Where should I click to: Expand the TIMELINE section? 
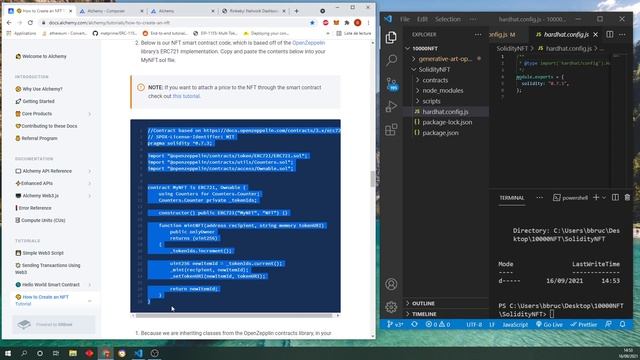tap(424, 314)
